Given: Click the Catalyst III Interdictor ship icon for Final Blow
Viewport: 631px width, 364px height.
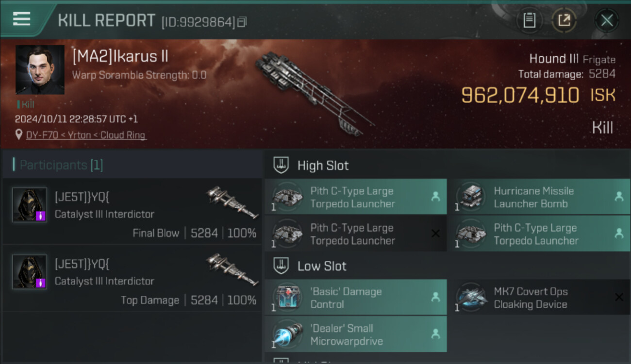Looking at the screenshot, I should [x=232, y=202].
